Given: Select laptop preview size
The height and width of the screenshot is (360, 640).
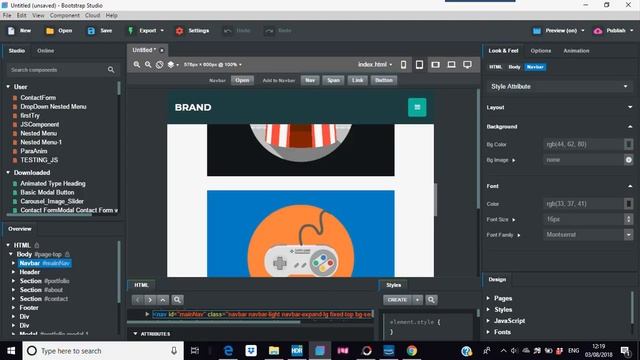Looking at the screenshot, I should (x=451, y=64).
